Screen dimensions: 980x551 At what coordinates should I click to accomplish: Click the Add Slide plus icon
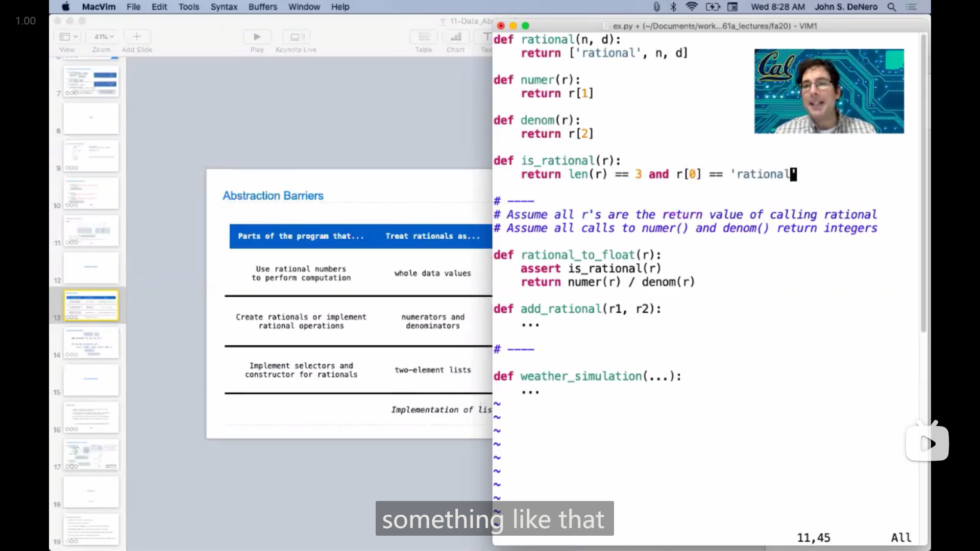pyautogui.click(x=136, y=37)
